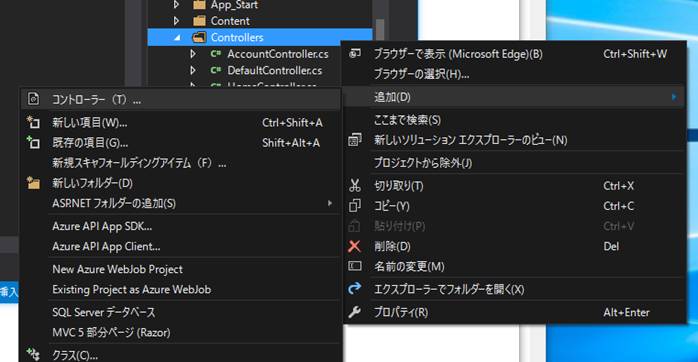Open ASP.NET フォルダーの追加(S) submenu arrow
The height and width of the screenshot is (362, 698).
click(x=329, y=203)
